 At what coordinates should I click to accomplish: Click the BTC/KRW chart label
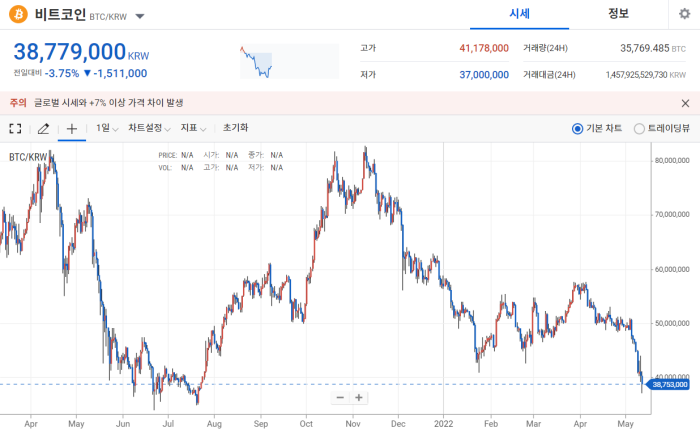click(28, 157)
